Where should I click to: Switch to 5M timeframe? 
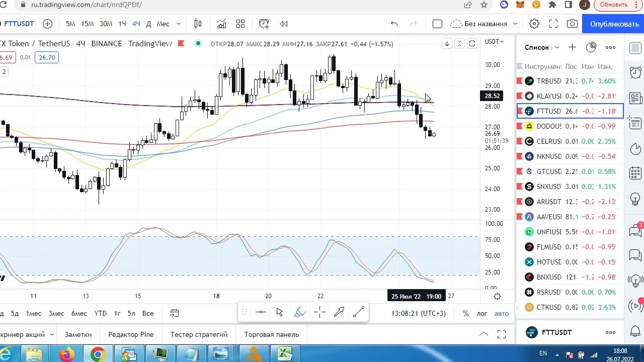pos(70,24)
